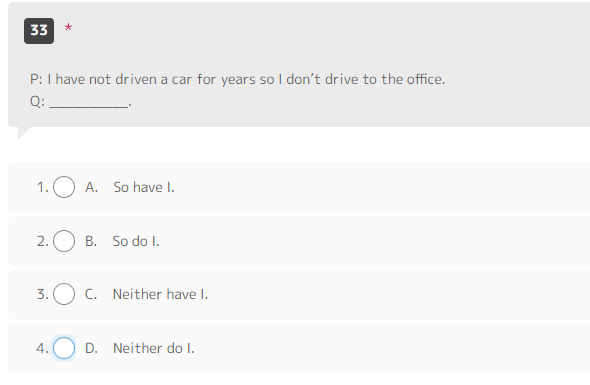
Task: Click the 'So have I.' answer text
Action: (x=144, y=187)
